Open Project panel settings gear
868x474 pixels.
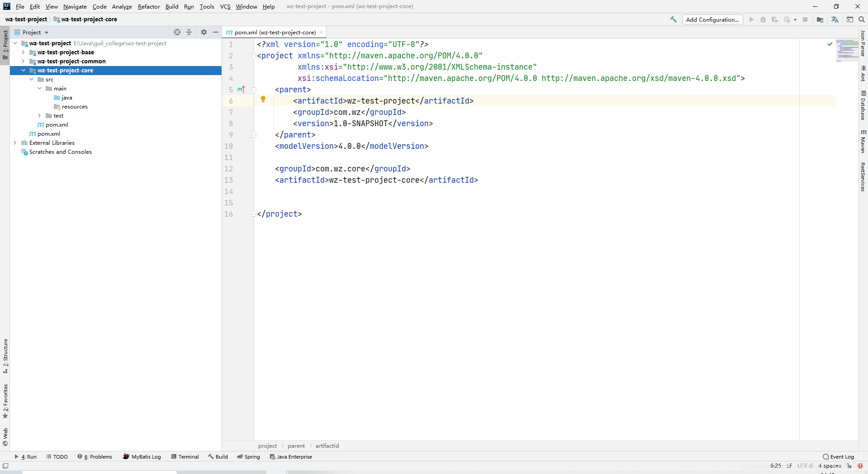point(204,32)
